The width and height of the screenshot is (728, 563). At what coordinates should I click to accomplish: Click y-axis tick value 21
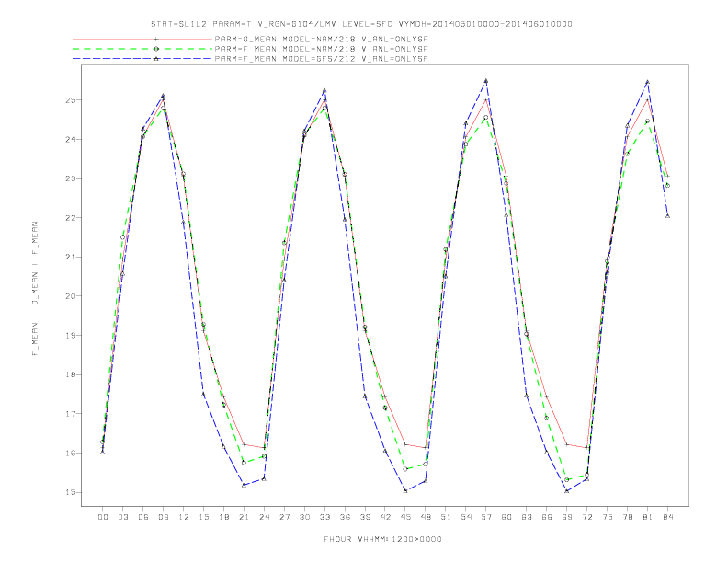pos(71,257)
